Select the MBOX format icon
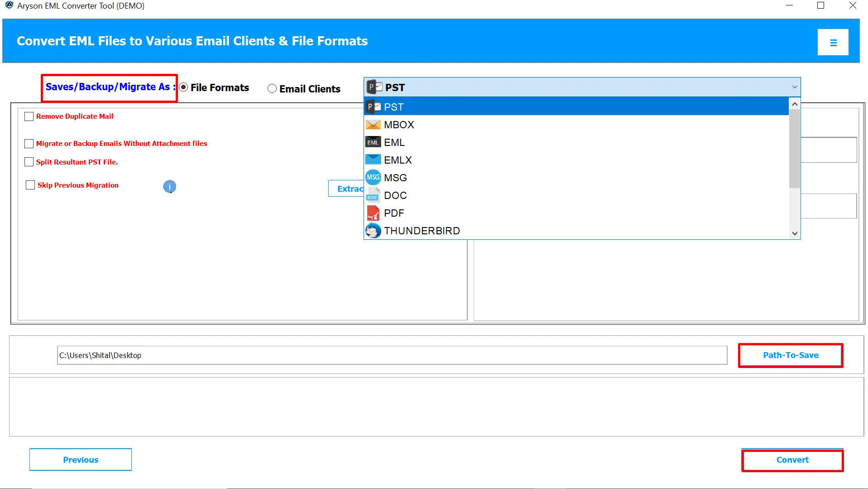 (x=373, y=125)
